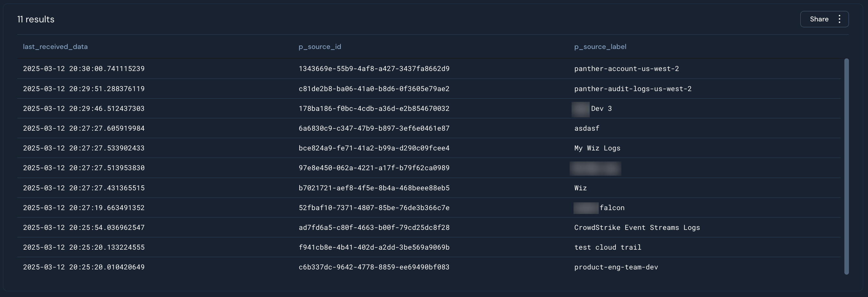Select the panther-audit-logs-us-west-2 label cell
Screen dimensions: 868x297
coord(633,89)
